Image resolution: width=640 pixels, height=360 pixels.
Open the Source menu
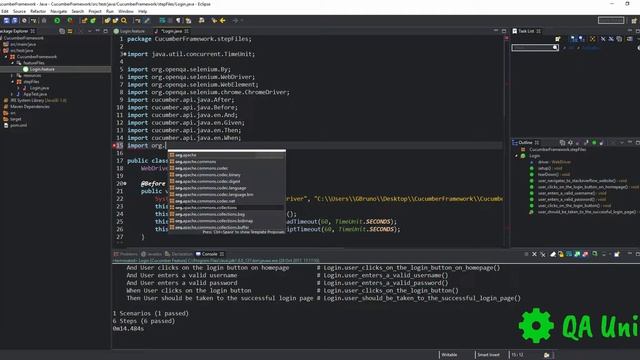[19, 11]
